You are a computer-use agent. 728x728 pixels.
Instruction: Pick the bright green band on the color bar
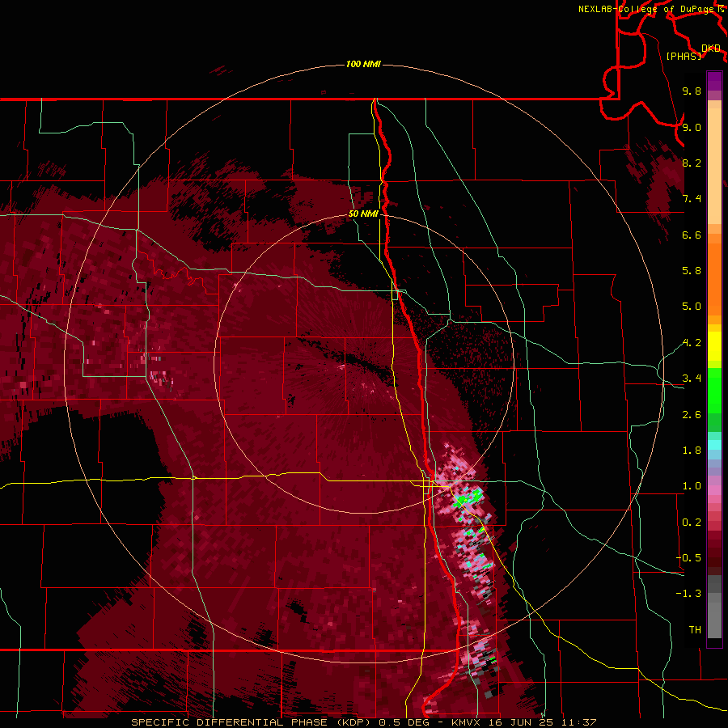point(714,390)
